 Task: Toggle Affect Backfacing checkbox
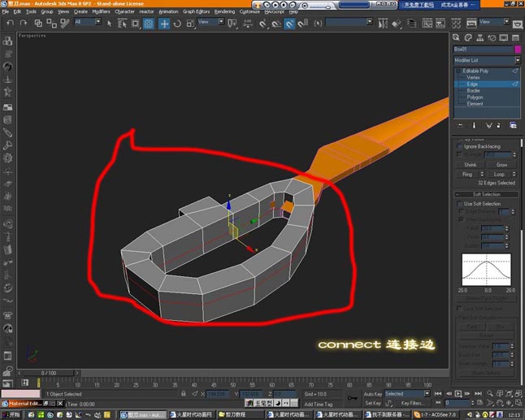(462, 219)
